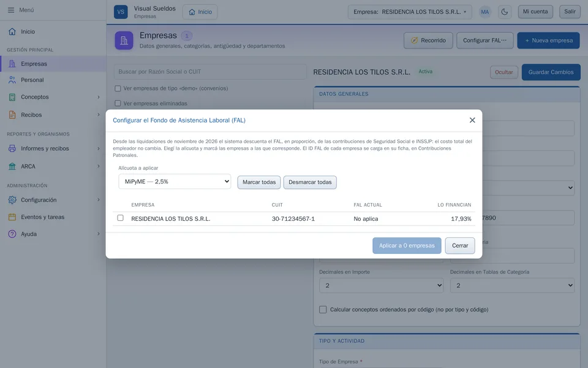Image resolution: width=588 pixels, height=368 pixels.
Task: Open the Empresa selector dropdown in header
Action: tap(410, 12)
